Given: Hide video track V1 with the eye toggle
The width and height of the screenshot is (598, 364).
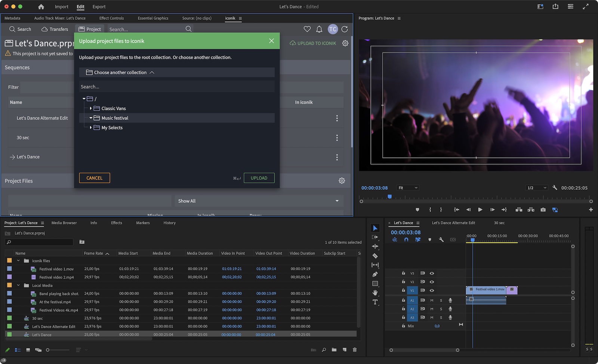Looking at the screenshot, I should pos(432,290).
